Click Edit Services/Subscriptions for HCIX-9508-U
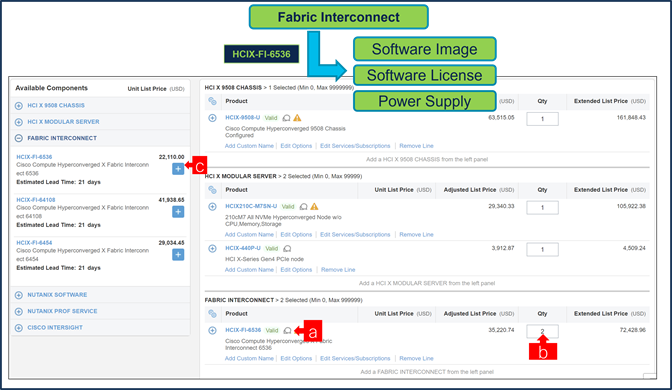 [x=355, y=146]
